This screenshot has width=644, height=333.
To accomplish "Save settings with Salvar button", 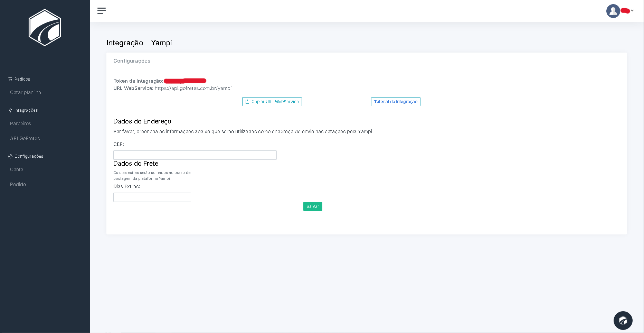I will 313,206.
